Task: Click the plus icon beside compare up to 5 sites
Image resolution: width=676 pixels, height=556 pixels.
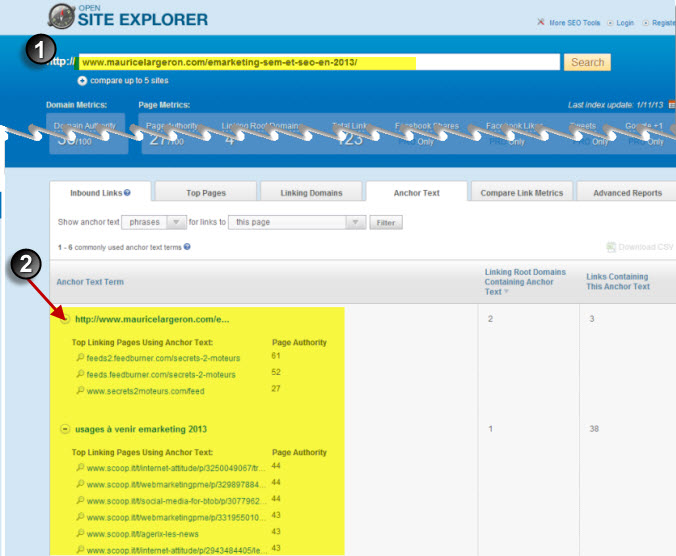Action: coord(82,81)
